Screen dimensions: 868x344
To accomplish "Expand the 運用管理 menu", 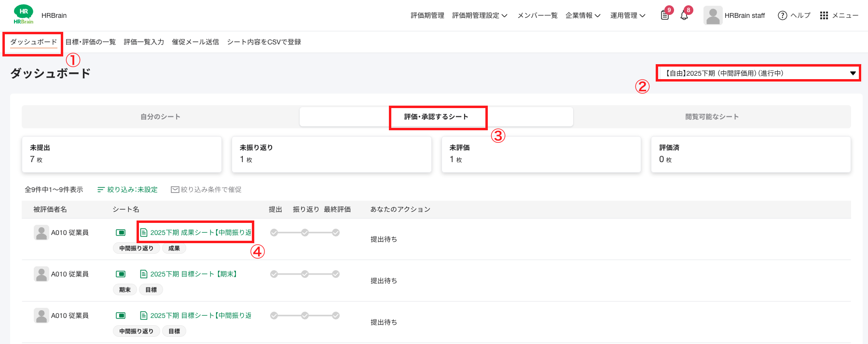I will (628, 15).
